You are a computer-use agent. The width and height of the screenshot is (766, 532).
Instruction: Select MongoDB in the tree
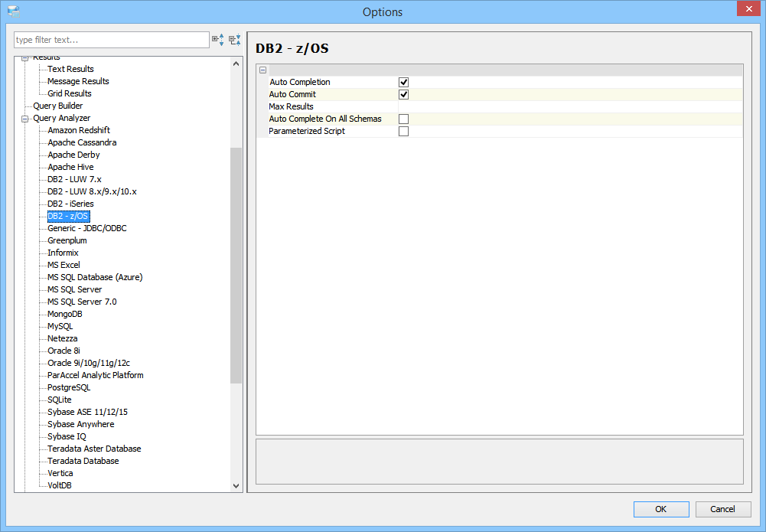click(x=64, y=314)
